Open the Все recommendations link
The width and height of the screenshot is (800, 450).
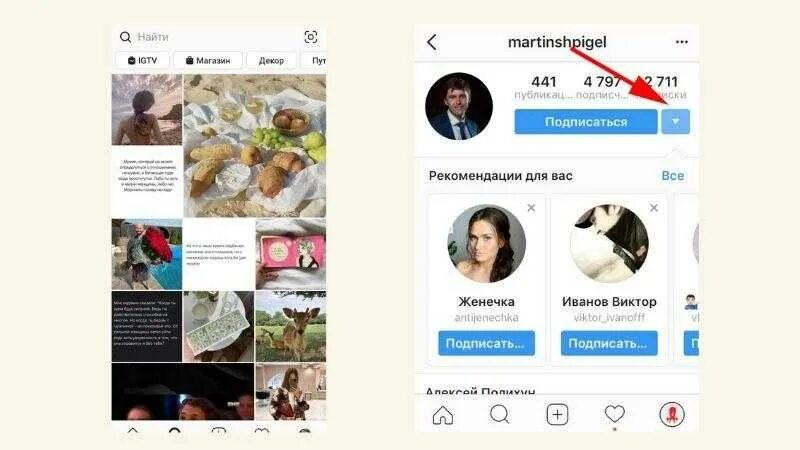tap(672, 176)
